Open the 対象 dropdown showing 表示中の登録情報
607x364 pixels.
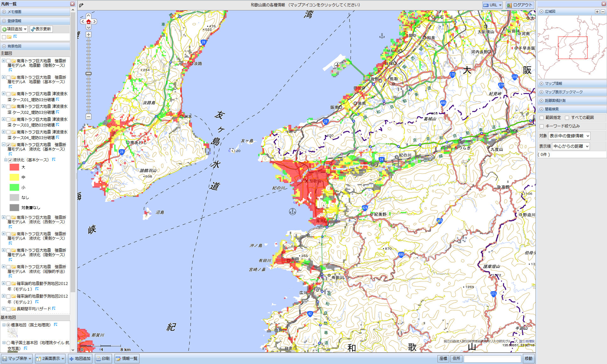569,136
